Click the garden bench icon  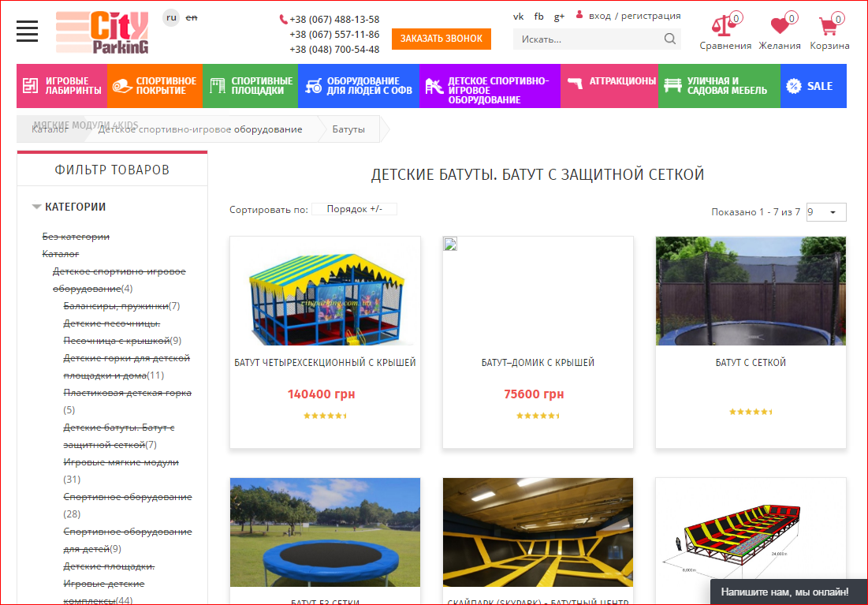(x=672, y=85)
